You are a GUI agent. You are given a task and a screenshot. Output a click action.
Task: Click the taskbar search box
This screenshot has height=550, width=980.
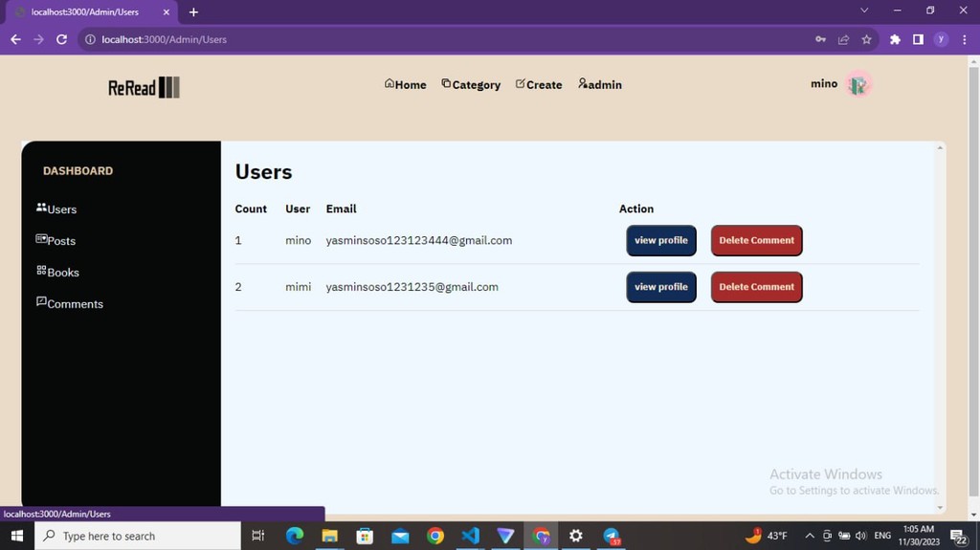tap(138, 536)
